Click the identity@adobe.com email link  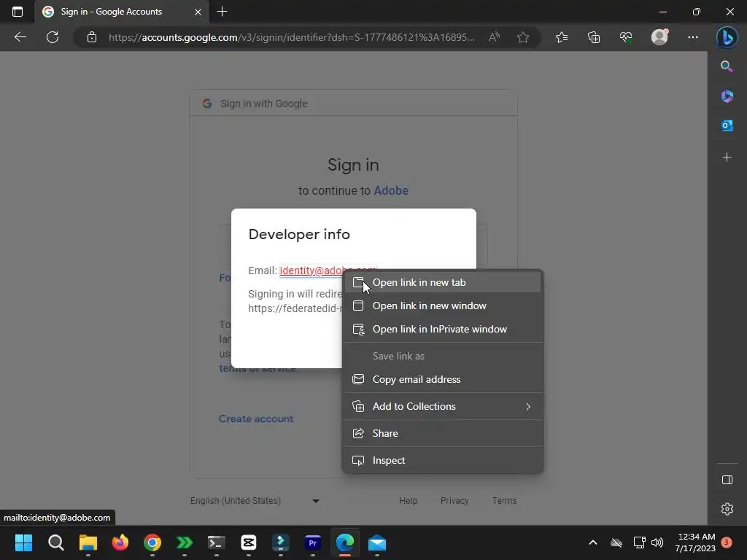tap(311, 271)
